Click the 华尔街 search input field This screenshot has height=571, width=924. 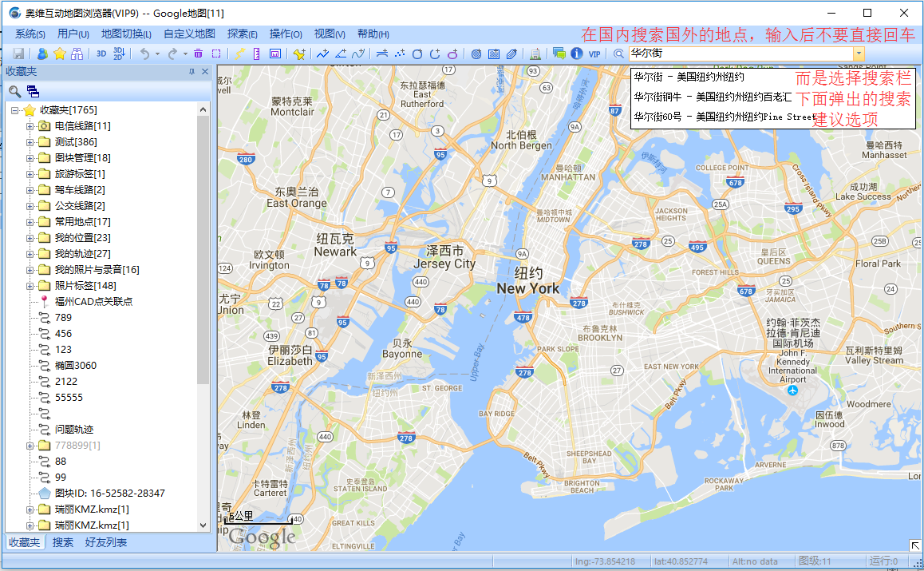740,54
